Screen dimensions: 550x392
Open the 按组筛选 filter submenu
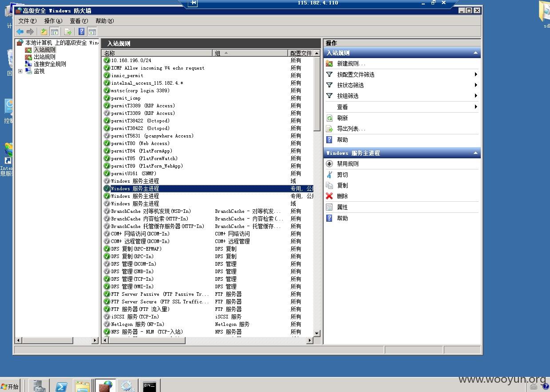(x=402, y=96)
